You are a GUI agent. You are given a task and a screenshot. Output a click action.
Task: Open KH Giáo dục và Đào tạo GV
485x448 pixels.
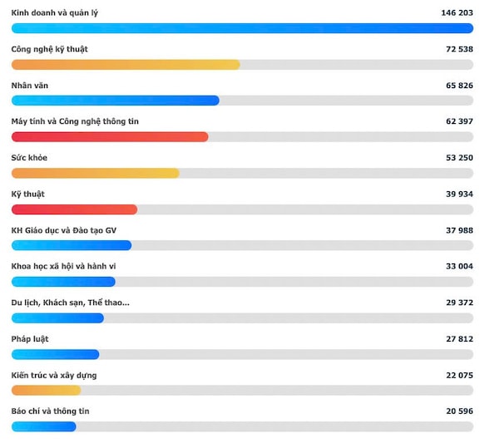[x=64, y=230]
